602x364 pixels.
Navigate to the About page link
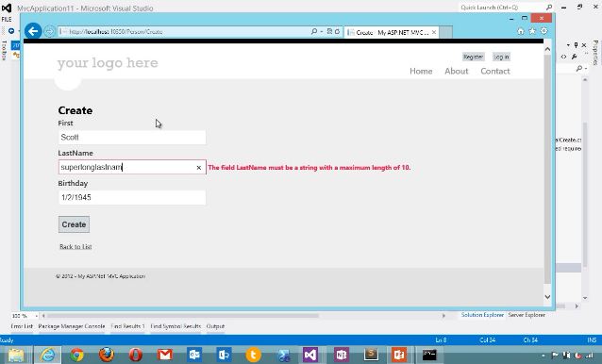point(457,71)
